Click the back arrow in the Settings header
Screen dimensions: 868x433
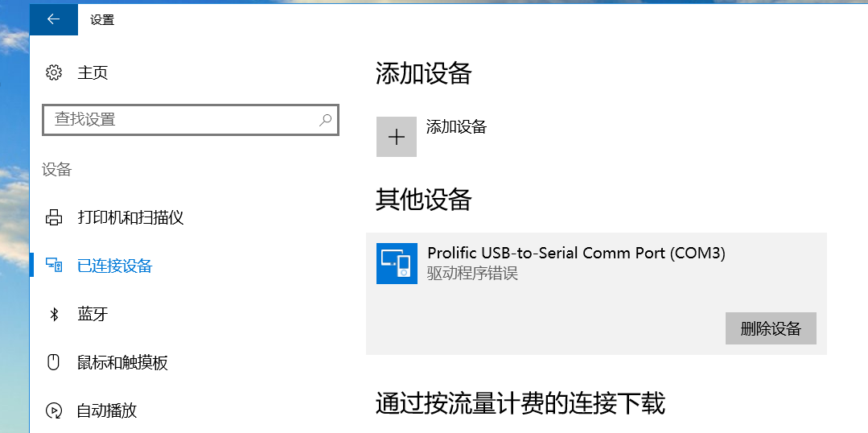[x=54, y=19]
